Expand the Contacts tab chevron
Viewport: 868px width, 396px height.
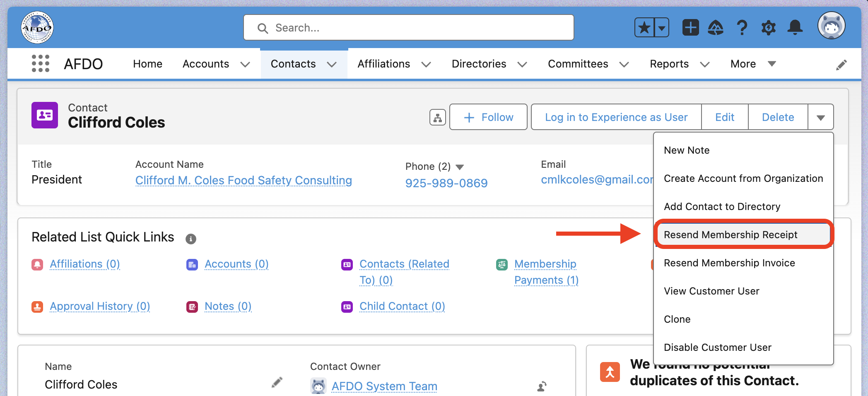coord(332,65)
